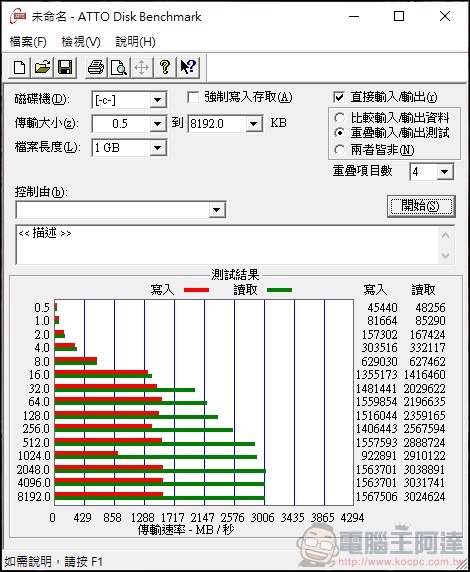Open the 說明(H) menu

[135, 42]
